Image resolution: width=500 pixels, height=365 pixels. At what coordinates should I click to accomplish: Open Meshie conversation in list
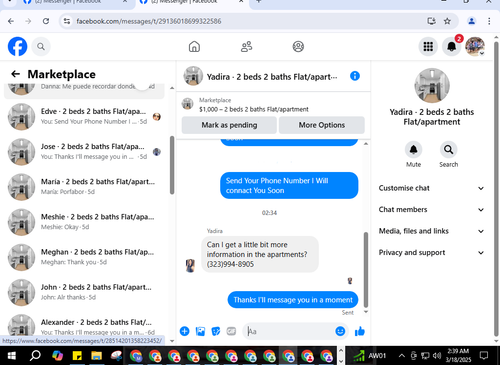click(x=84, y=222)
